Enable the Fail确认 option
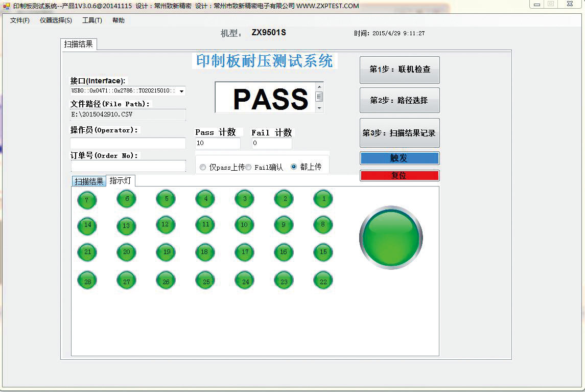Image resolution: width=585 pixels, height=392 pixels. tap(248, 166)
